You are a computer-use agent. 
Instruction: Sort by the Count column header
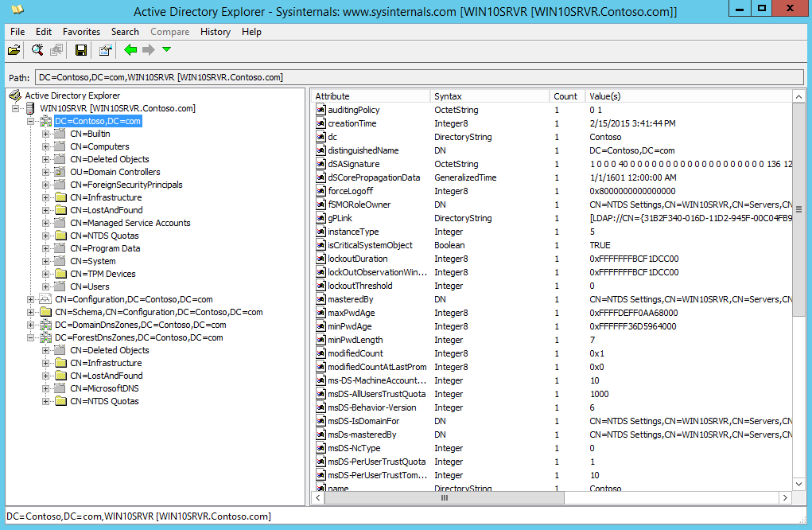point(568,96)
